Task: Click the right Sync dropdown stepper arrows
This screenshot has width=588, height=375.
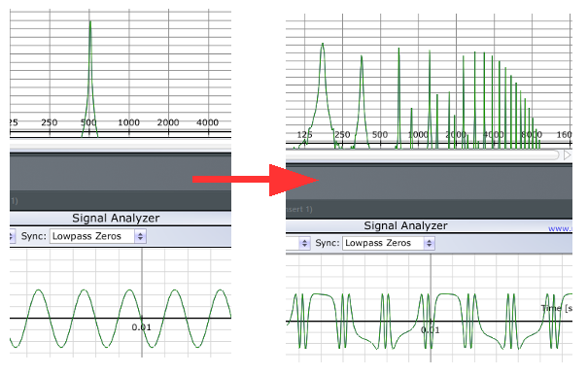Action: click(x=429, y=243)
